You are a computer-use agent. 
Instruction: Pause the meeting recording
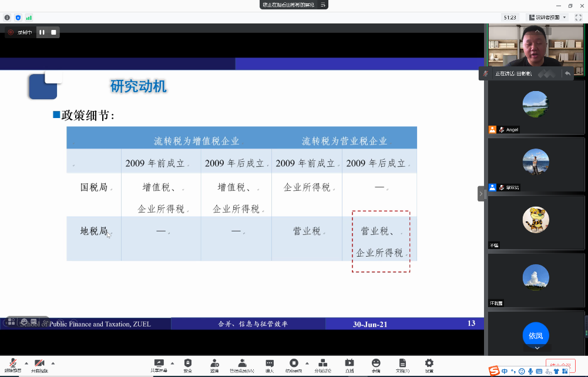coord(42,32)
